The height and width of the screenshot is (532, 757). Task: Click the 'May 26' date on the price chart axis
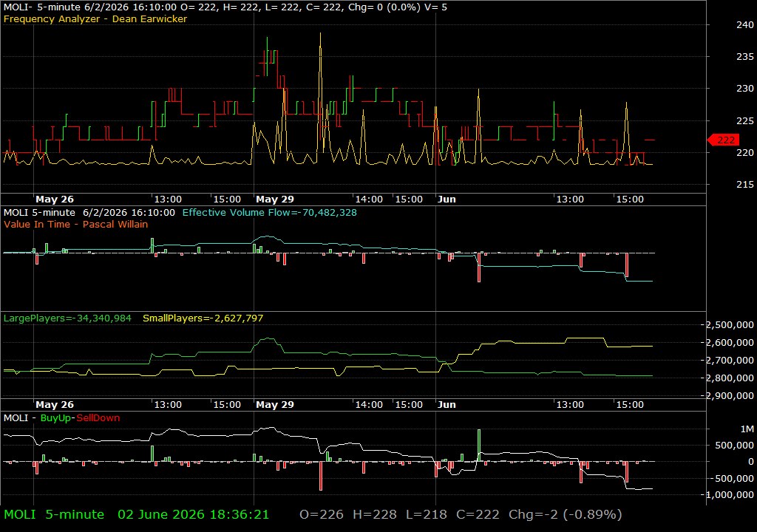click(55, 199)
